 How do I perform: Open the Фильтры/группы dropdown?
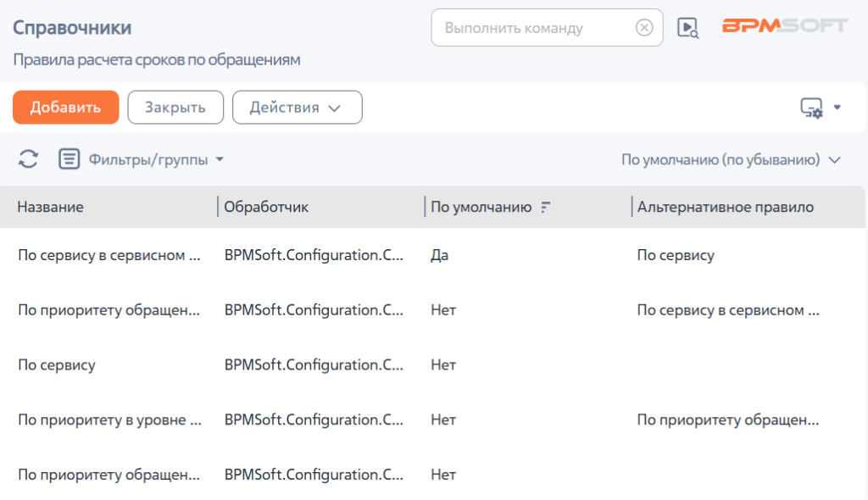[156, 159]
